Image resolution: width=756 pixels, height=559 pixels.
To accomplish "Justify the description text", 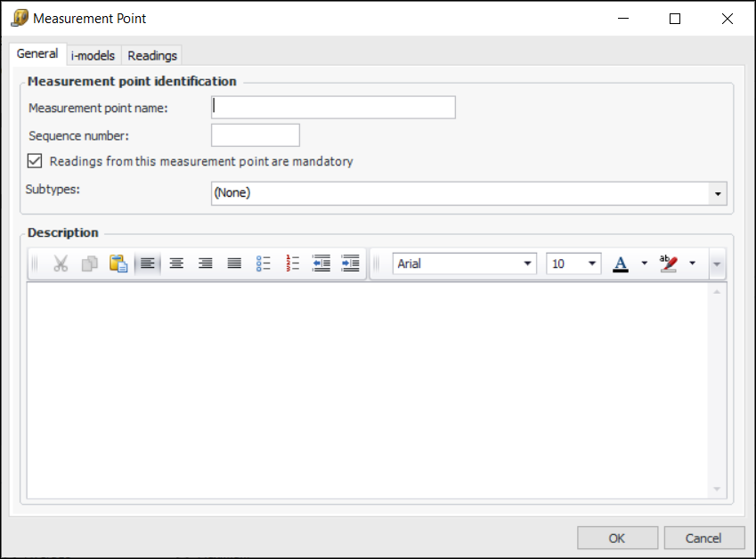I will [234, 263].
